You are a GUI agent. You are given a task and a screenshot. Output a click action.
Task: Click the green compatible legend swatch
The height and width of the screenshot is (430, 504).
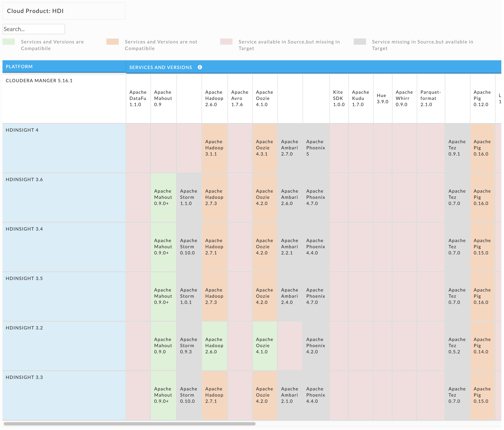9,42
